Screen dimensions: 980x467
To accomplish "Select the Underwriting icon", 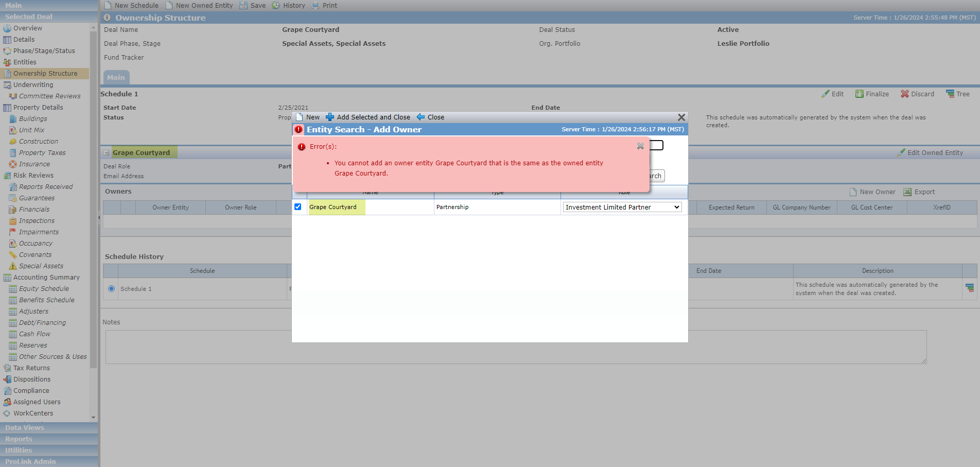I will coord(7,85).
